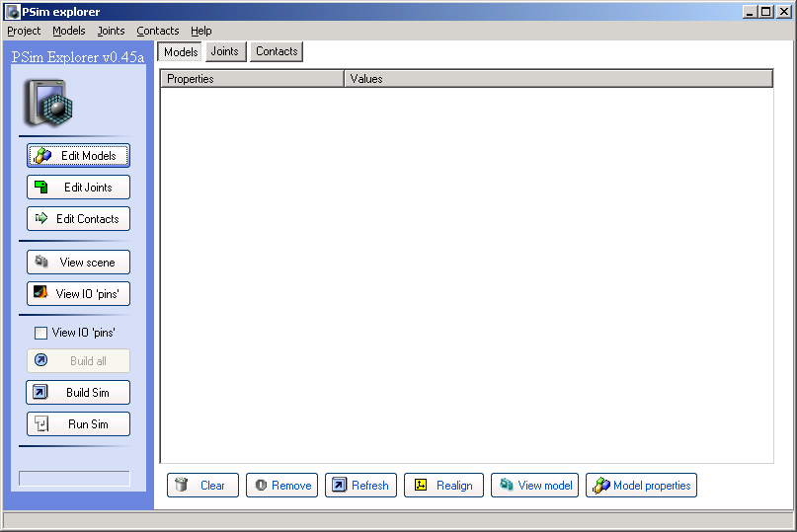Image resolution: width=797 pixels, height=532 pixels.
Task: Click the Run Sim icon
Action: [41, 424]
